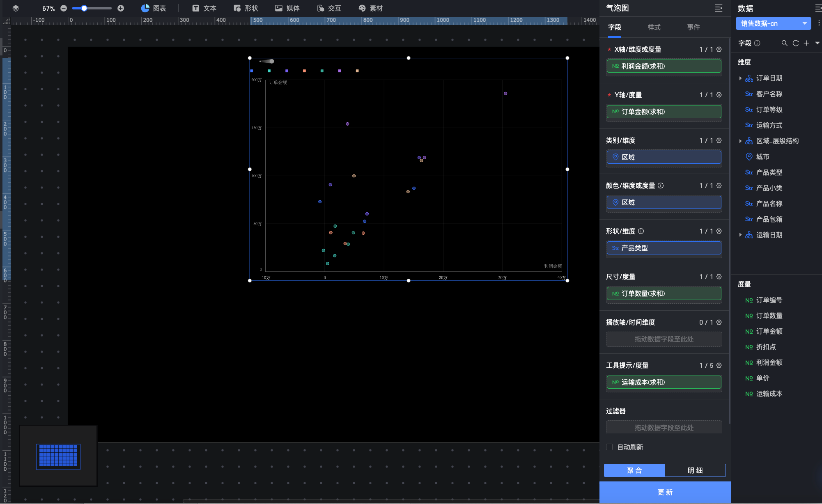
Task: Select the 产品包箱 dimension field
Action: tap(769, 219)
